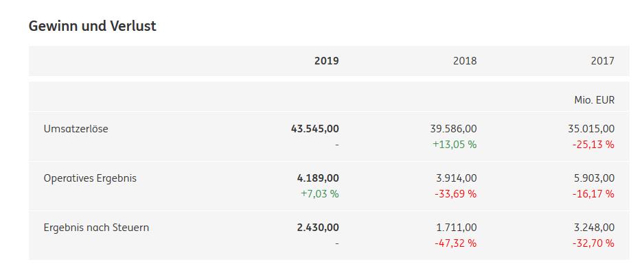Image resolution: width=644 pixels, height=266 pixels.
Task: Select the 2018 column header
Action: point(465,61)
